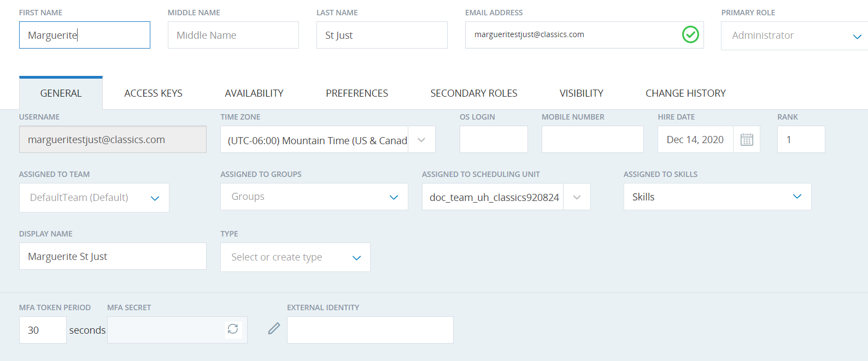The width and height of the screenshot is (868, 361).
Task: Open the Type select or create dropdown
Action: 295,257
